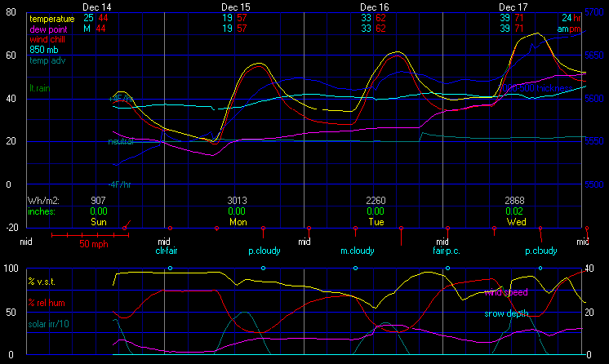Click the Sunday wind barb marker
The height and width of the screenshot is (364, 609).
[124, 227]
